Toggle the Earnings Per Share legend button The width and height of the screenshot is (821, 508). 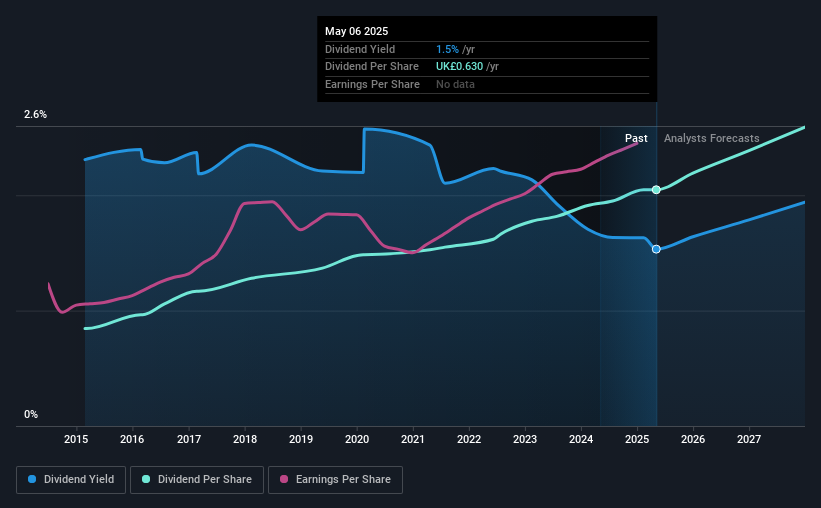(x=335, y=479)
